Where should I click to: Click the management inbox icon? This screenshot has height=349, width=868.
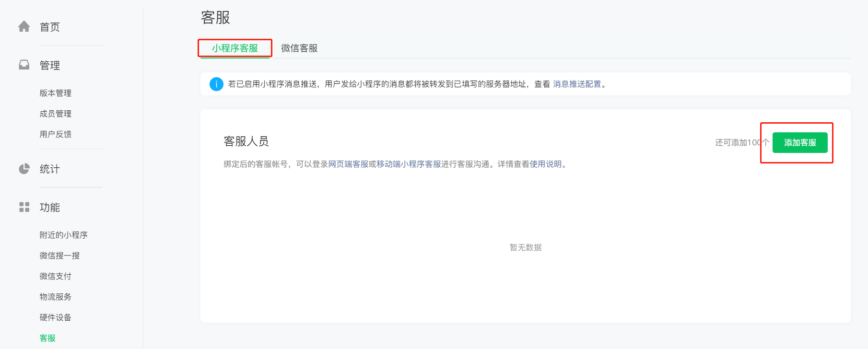[24, 65]
